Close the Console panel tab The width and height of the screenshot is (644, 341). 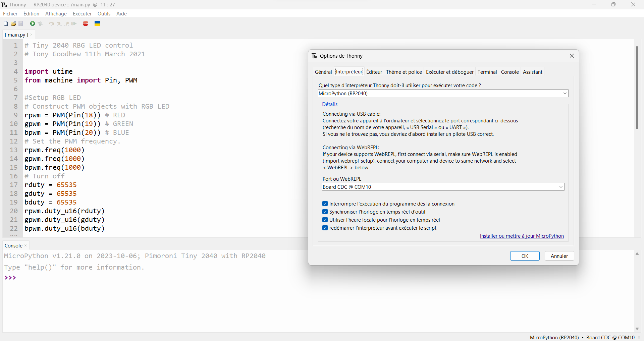(x=25, y=245)
